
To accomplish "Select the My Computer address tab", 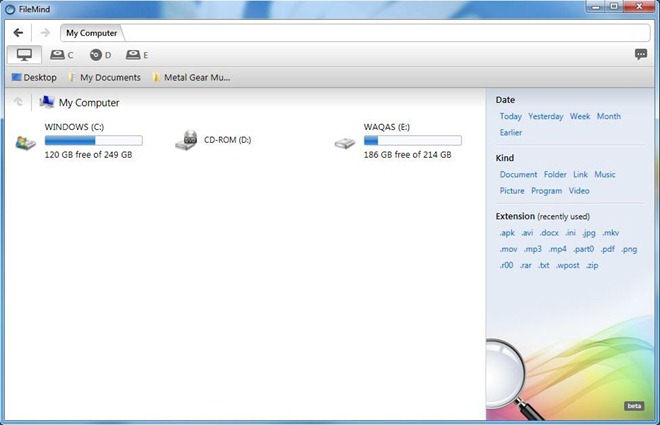I will (x=92, y=33).
